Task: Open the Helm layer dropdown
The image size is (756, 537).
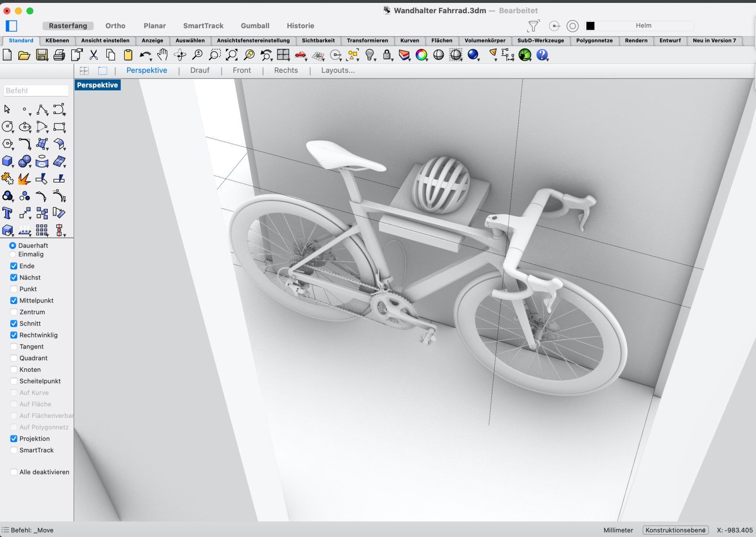Action: (x=643, y=26)
